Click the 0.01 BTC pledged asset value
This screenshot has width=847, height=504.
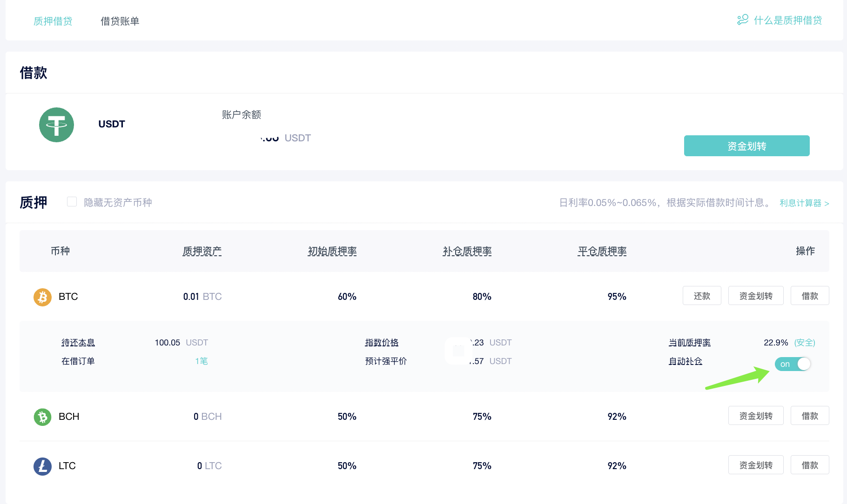tap(202, 297)
